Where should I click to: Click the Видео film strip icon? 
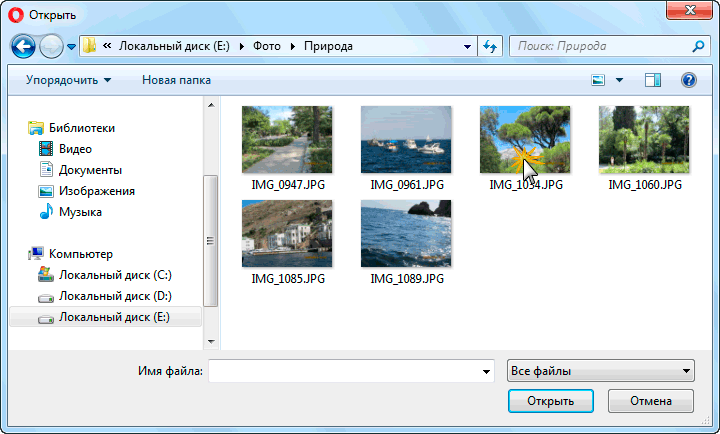coord(46,149)
